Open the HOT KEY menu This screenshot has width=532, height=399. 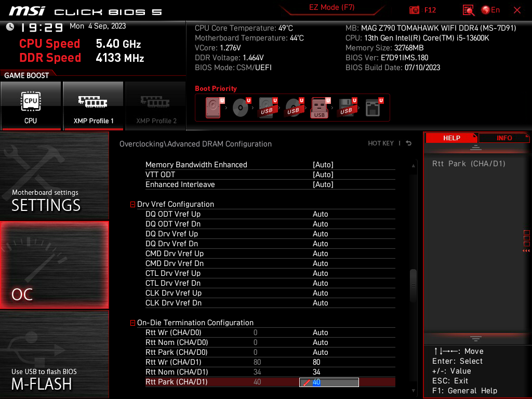coord(381,143)
